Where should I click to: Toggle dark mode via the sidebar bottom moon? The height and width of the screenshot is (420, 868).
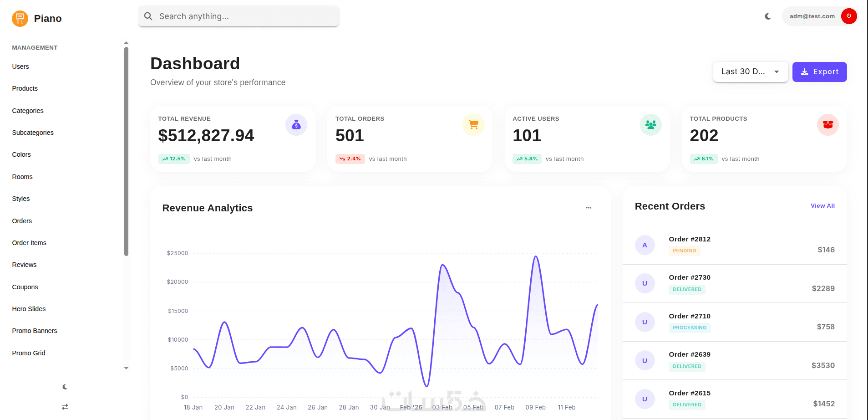coord(65,387)
